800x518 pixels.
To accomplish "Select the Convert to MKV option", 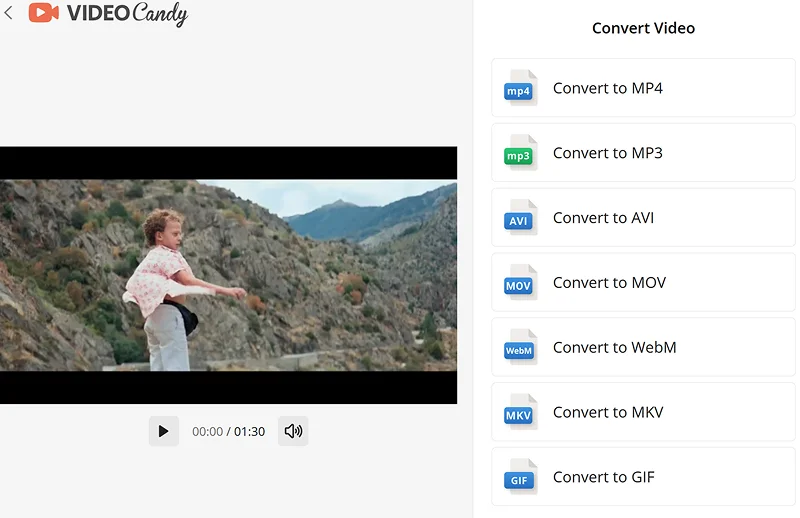I will [643, 412].
